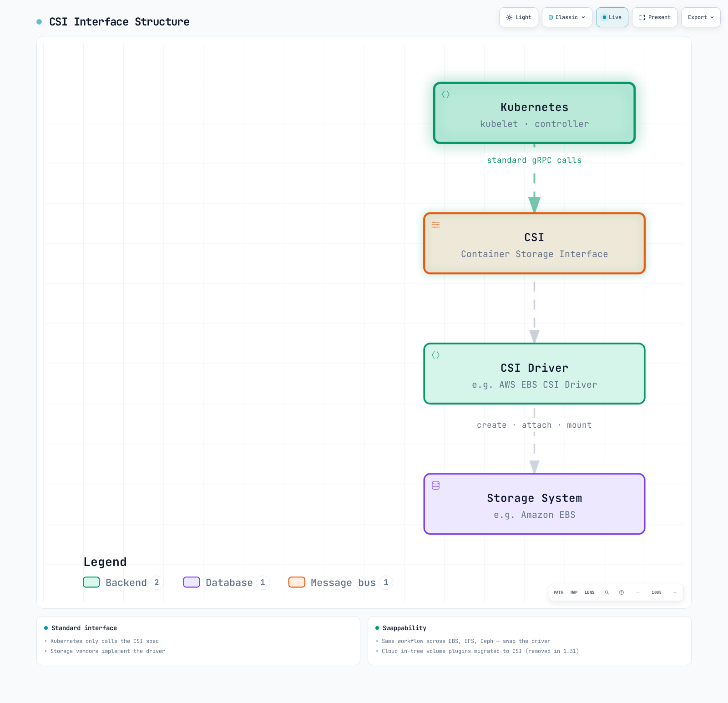Viewport: 728px width, 703px height.
Task: Click the 'create · attach · mount' edge label
Action: click(534, 425)
